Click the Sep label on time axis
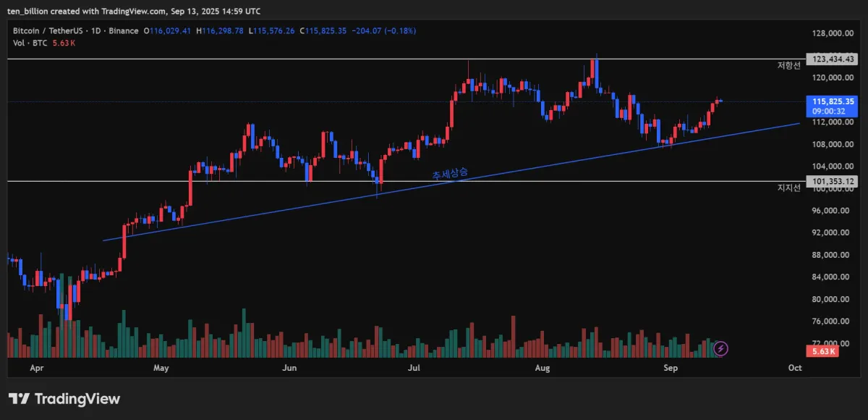This screenshot has width=868, height=420. [x=671, y=368]
